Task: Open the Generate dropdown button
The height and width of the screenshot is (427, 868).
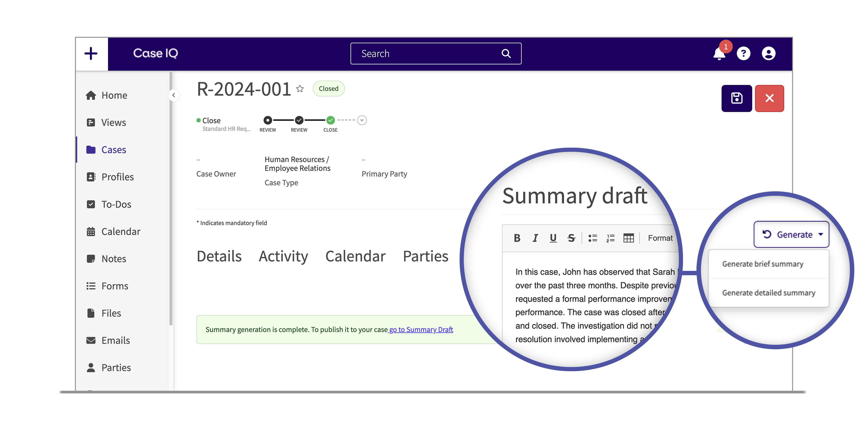Action: [x=791, y=234]
